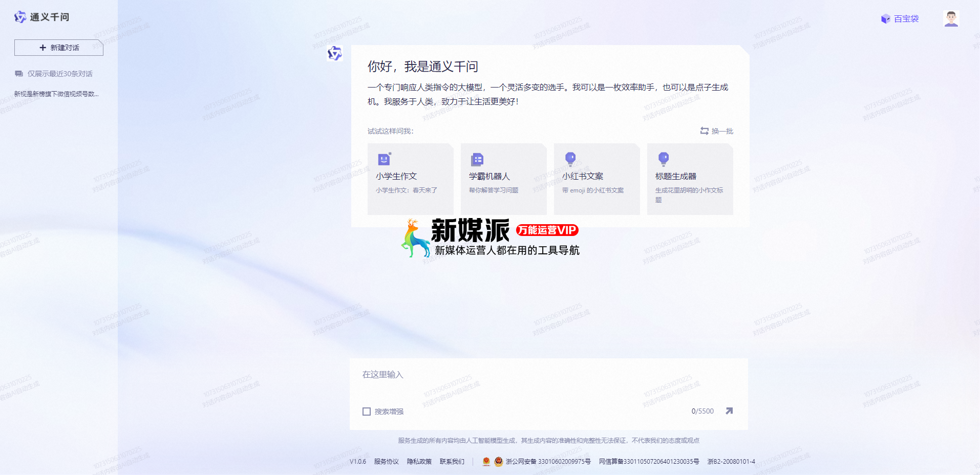Start a new chat with 新建对话
Screen dimensions: 980x475
tap(59, 48)
